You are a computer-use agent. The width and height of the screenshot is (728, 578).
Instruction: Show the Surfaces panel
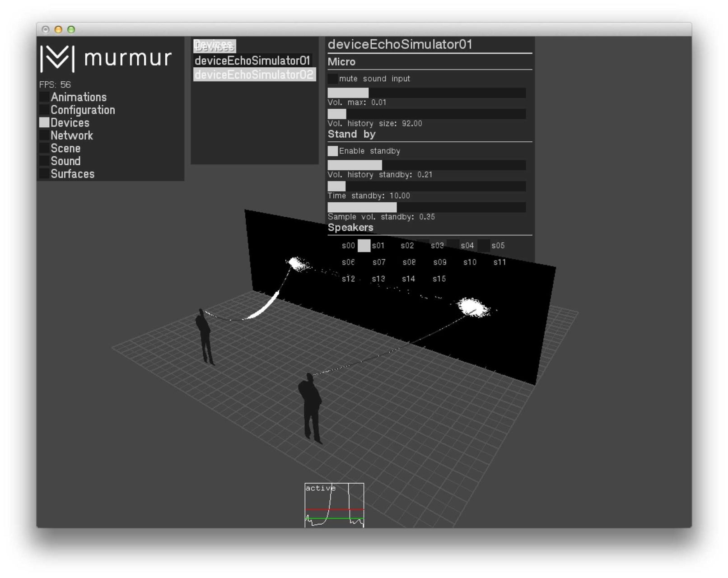coord(72,174)
